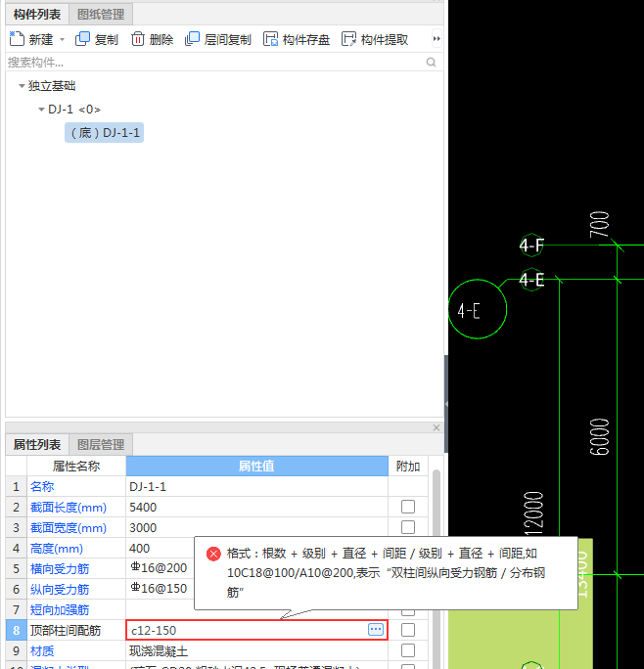Screen dimensions: 644x669
Task: Click the 构件存盘 save icon
Action: [x=270, y=39]
